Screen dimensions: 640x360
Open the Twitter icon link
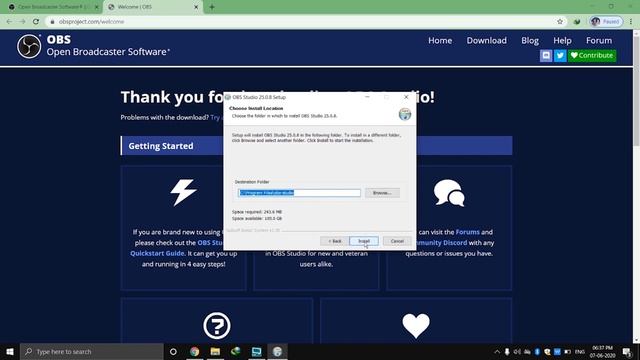click(x=560, y=56)
